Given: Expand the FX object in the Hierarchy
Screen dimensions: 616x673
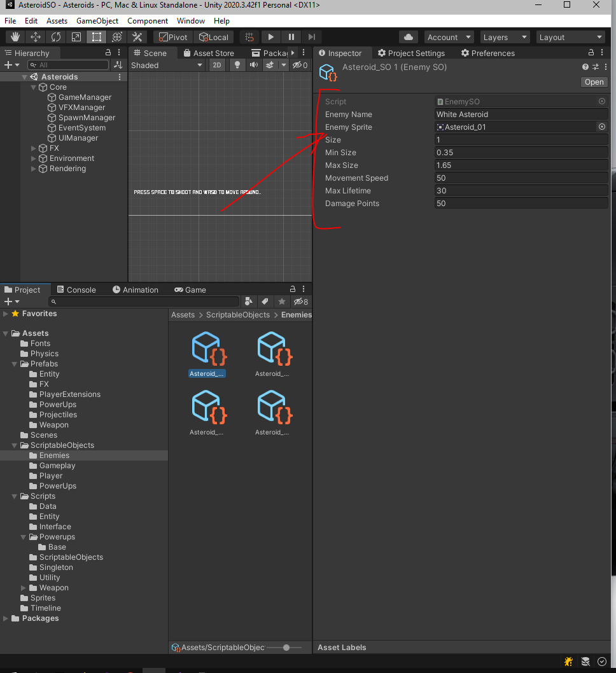Looking at the screenshot, I should (x=34, y=148).
